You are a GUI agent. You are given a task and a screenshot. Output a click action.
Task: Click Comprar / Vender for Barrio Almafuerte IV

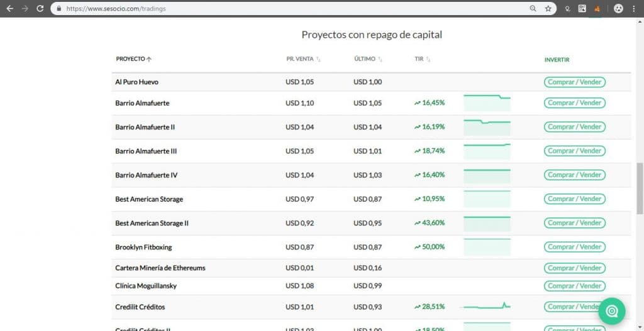pos(575,175)
